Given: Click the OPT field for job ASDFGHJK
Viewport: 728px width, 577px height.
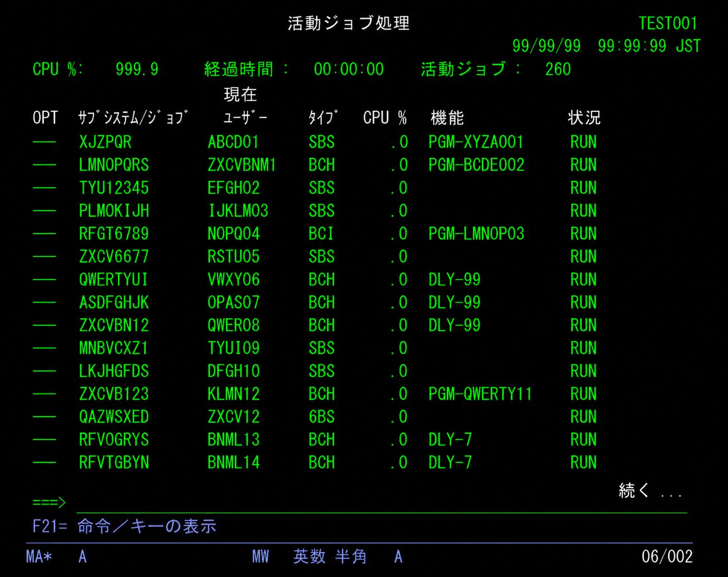Looking at the screenshot, I should pos(44,302).
